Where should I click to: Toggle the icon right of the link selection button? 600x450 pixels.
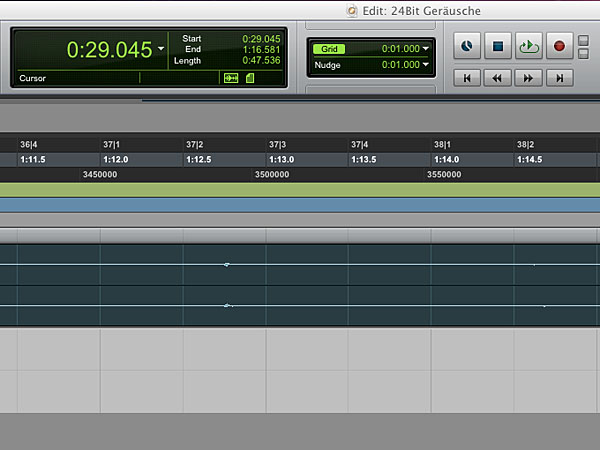click(250, 78)
